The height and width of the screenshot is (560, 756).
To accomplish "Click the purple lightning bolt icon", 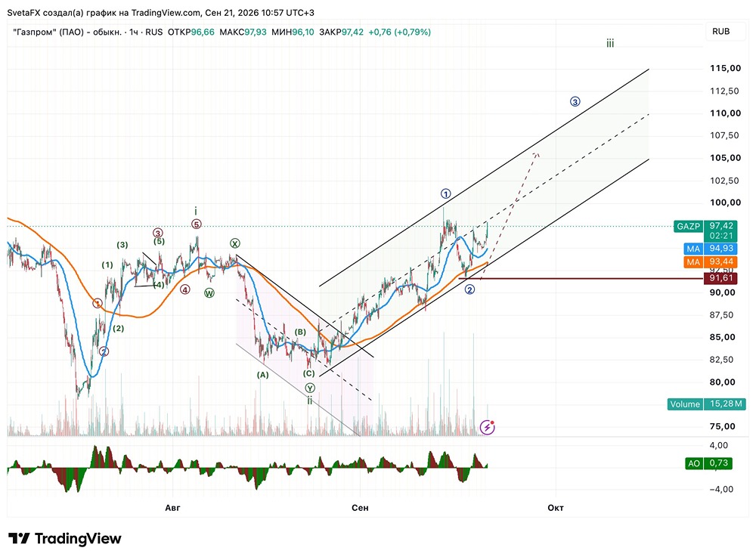I will click(488, 427).
